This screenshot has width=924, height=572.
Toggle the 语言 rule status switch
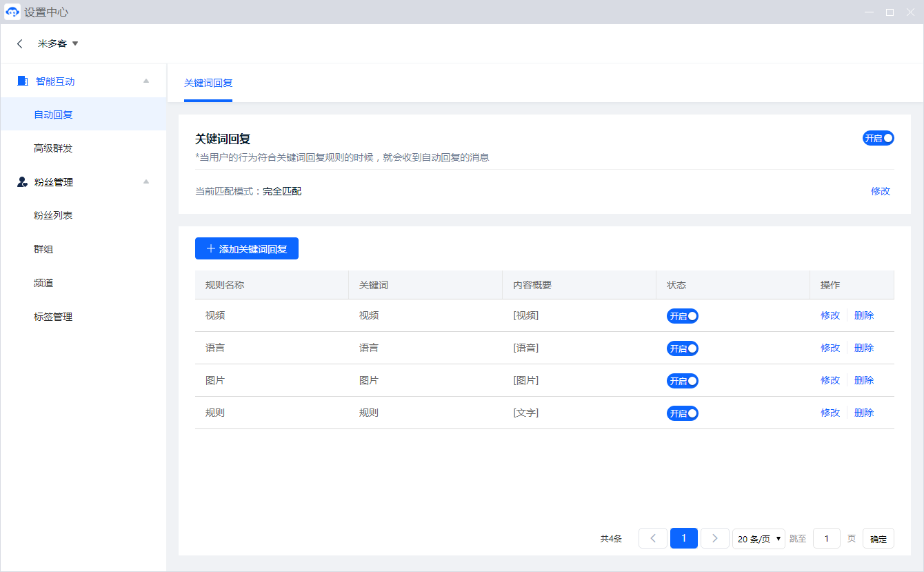[x=682, y=348]
